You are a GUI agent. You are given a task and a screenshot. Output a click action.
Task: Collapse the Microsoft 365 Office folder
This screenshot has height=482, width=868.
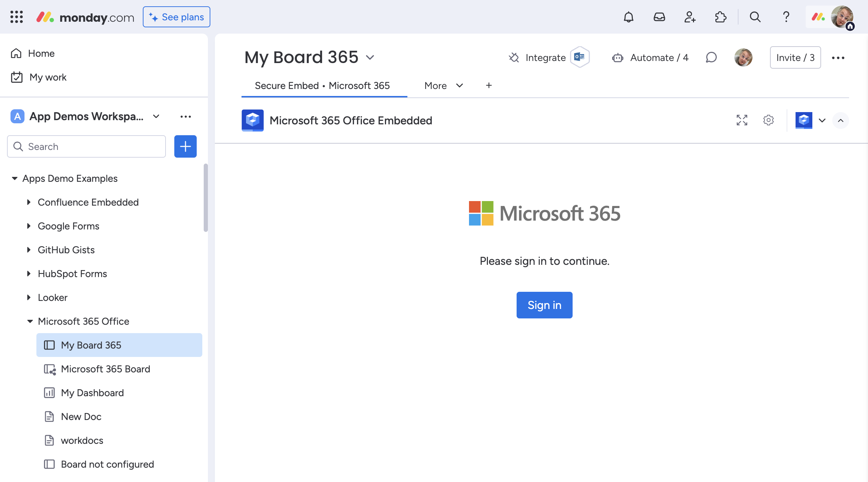[30, 321]
